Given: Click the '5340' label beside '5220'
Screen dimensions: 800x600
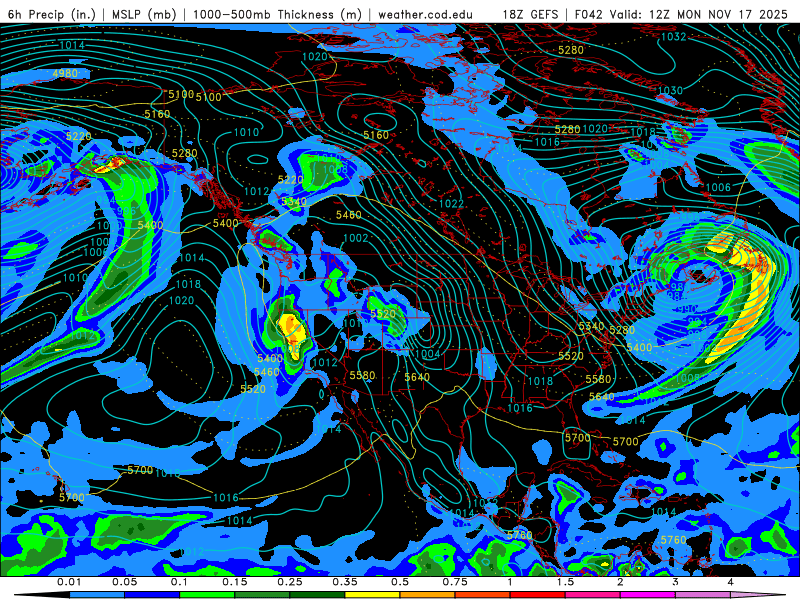Looking at the screenshot, I should click(294, 202).
